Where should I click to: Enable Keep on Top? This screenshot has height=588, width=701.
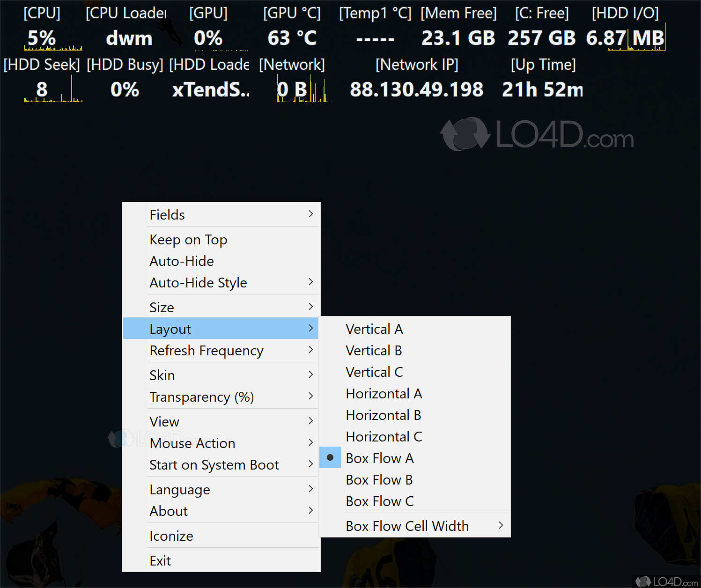188,240
